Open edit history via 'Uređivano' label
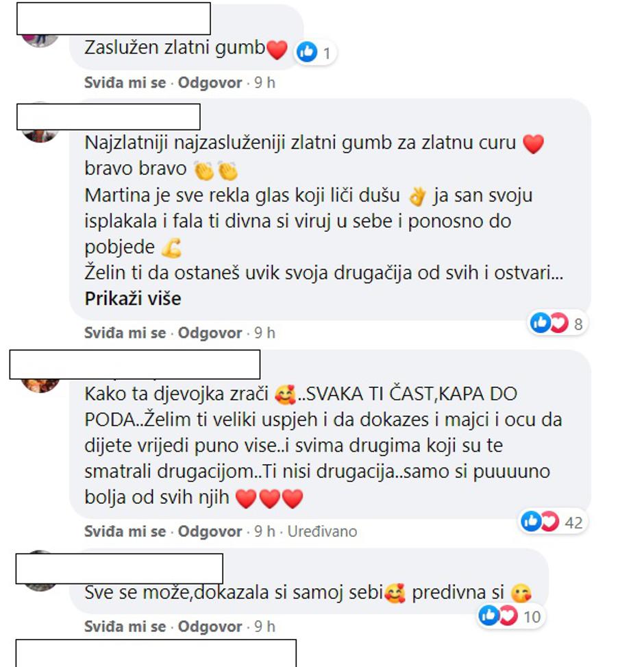The height and width of the screenshot is (667, 644). [x=322, y=531]
